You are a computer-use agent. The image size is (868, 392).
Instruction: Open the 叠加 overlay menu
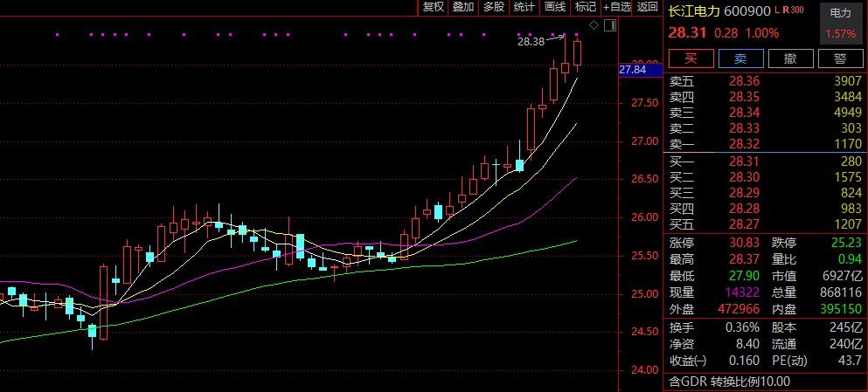point(463,7)
